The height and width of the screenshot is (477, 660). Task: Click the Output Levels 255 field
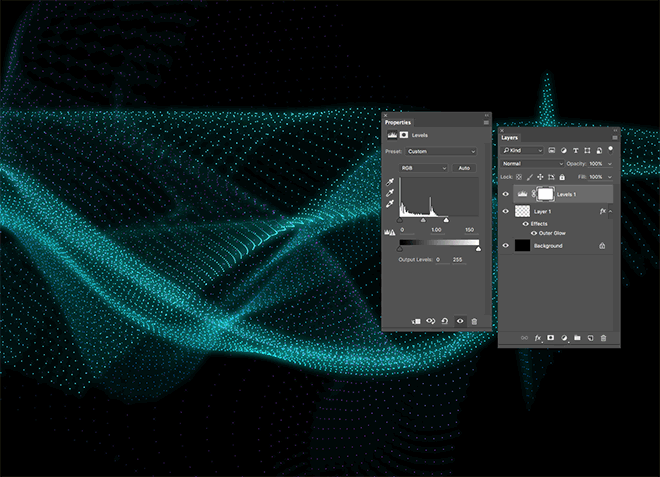pos(459,260)
